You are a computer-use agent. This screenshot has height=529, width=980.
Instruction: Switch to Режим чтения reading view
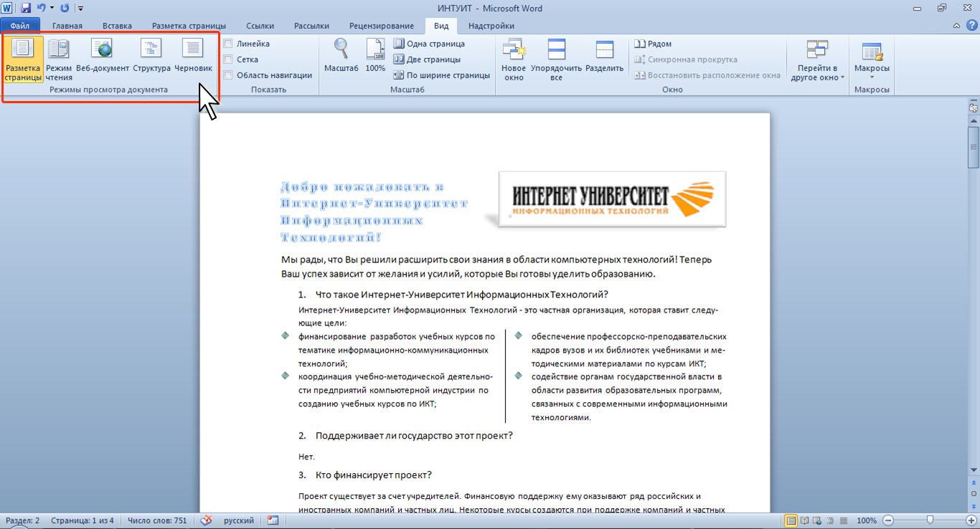(x=59, y=59)
